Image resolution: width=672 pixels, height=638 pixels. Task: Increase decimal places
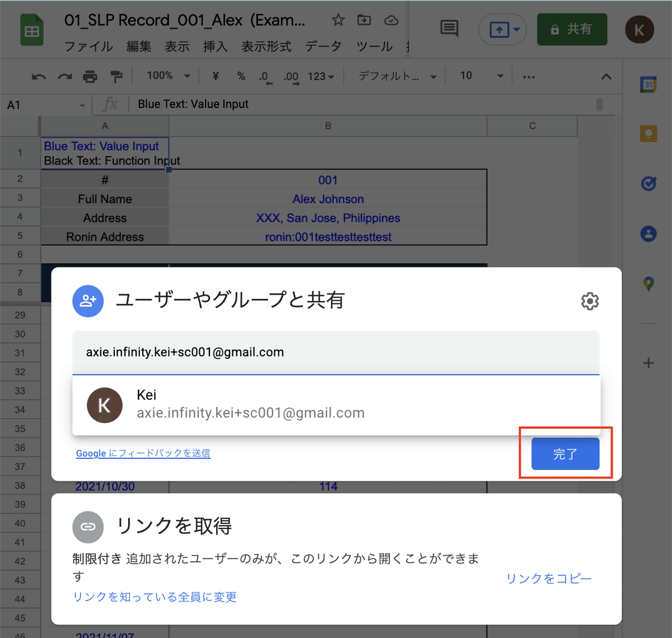coord(291,77)
